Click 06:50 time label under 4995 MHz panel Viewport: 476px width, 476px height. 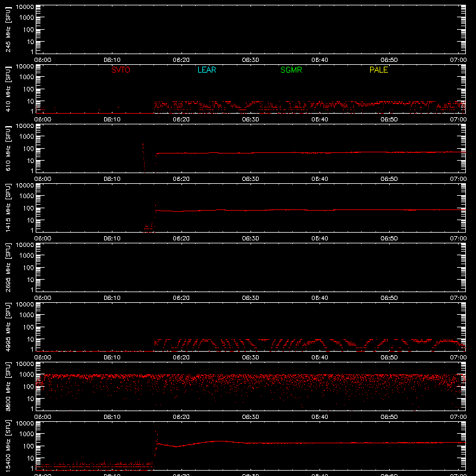pyautogui.click(x=389, y=358)
